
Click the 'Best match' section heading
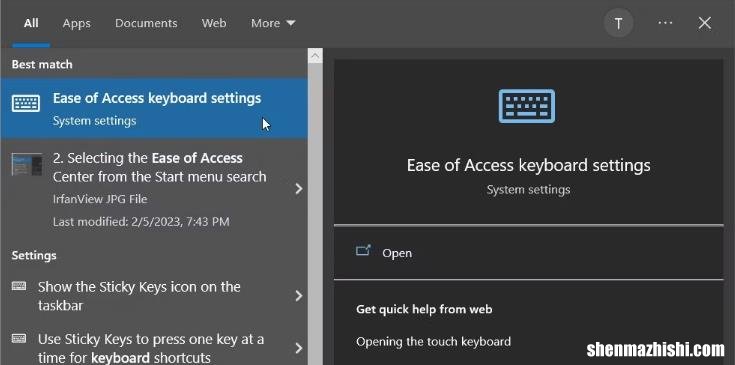pyautogui.click(x=42, y=64)
